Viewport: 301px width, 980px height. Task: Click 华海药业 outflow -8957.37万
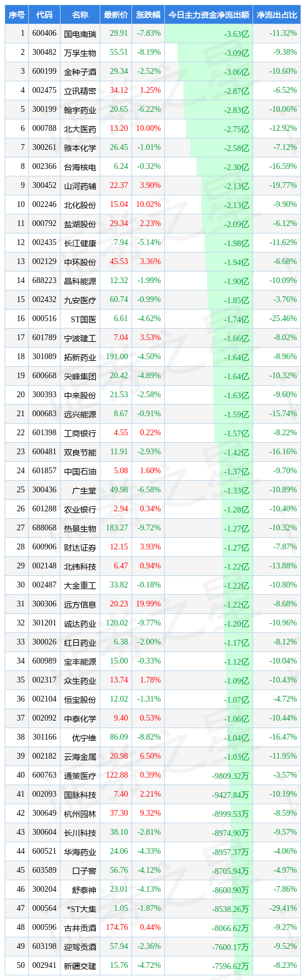click(x=231, y=852)
